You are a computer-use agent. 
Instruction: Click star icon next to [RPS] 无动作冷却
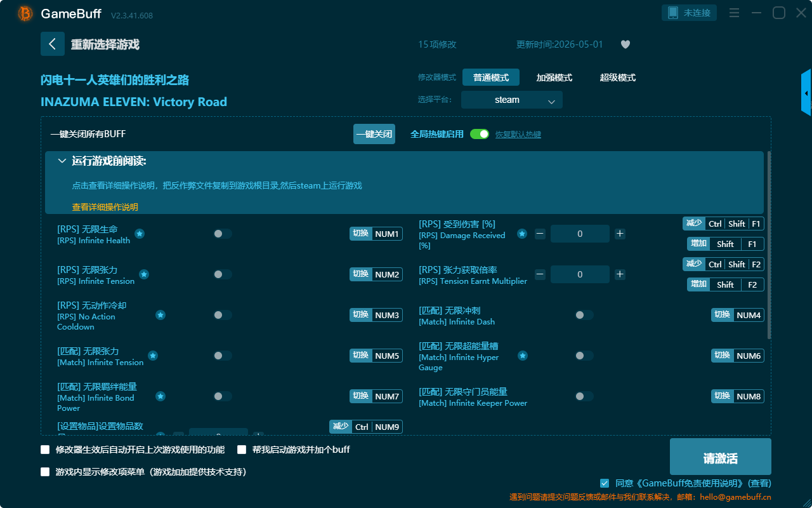[160, 315]
